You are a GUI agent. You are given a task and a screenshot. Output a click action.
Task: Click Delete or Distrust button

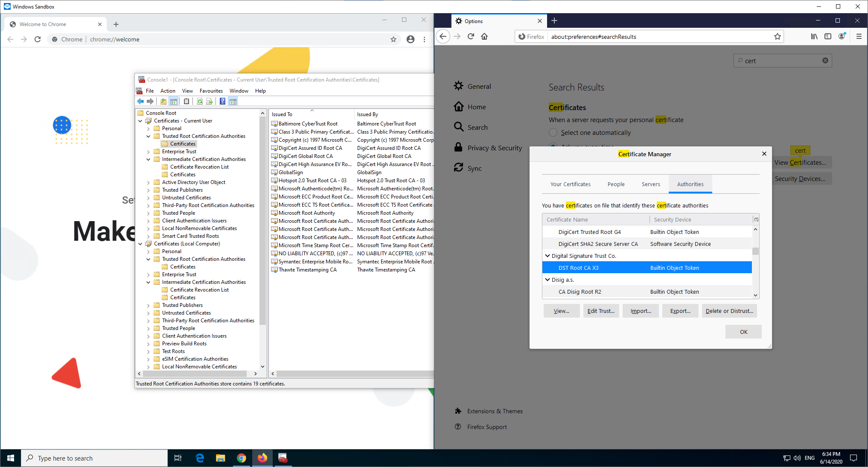click(x=729, y=311)
